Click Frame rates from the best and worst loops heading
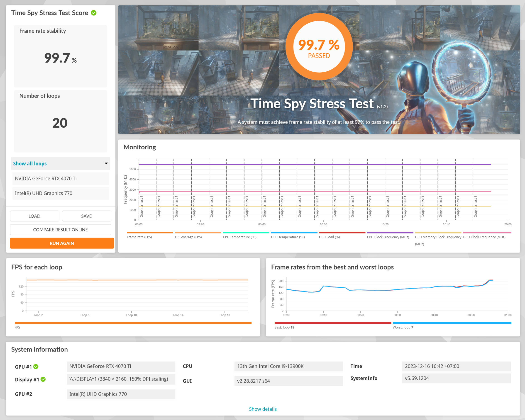 click(332, 267)
